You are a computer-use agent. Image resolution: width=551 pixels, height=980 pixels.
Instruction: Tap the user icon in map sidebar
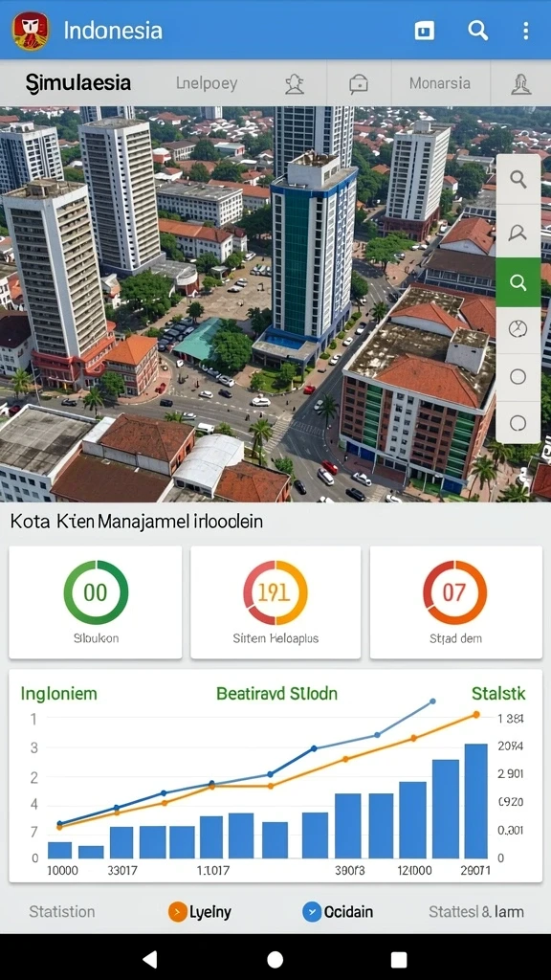(518, 234)
